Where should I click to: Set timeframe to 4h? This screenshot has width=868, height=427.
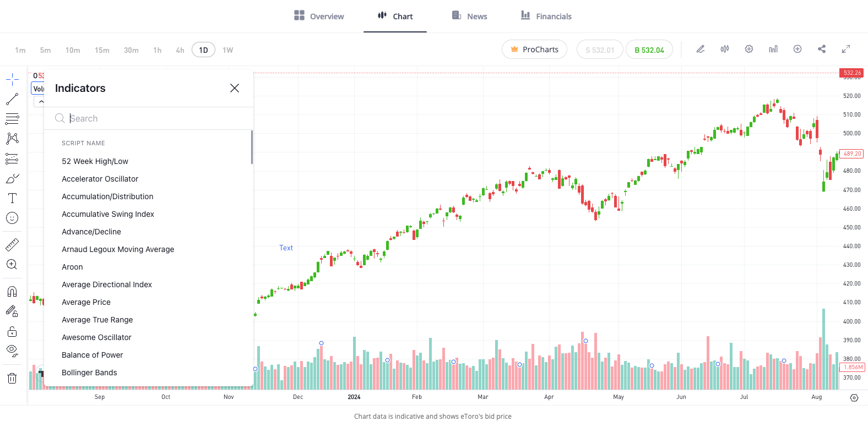tap(180, 50)
